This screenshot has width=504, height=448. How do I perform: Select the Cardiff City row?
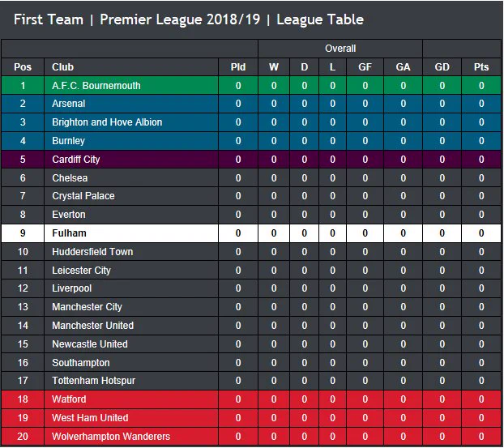251,159
